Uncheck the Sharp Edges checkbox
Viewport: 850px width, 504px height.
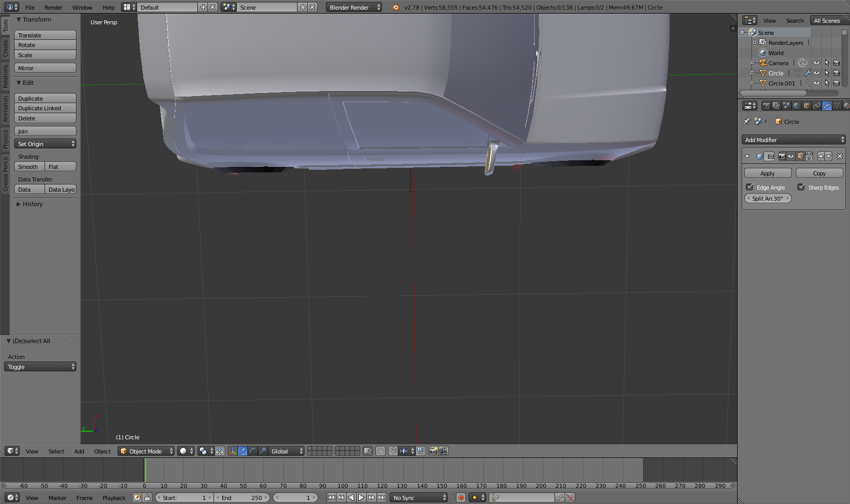coord(801,187)
